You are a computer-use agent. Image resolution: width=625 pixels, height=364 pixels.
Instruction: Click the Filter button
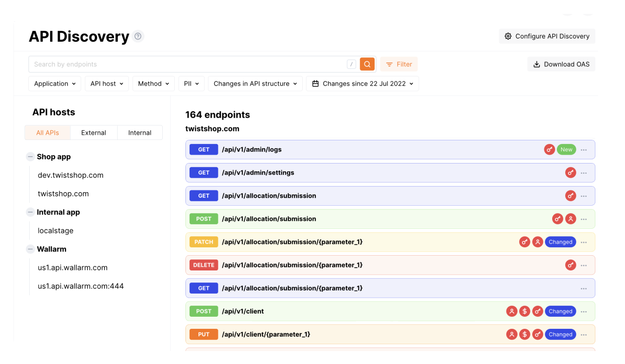click(399, 64)
